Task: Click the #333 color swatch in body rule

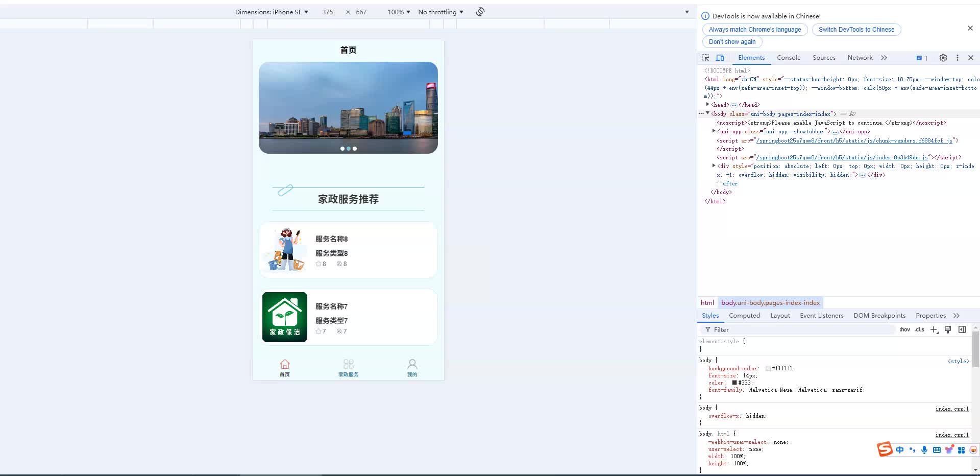Action: click(x=734, y=383)
